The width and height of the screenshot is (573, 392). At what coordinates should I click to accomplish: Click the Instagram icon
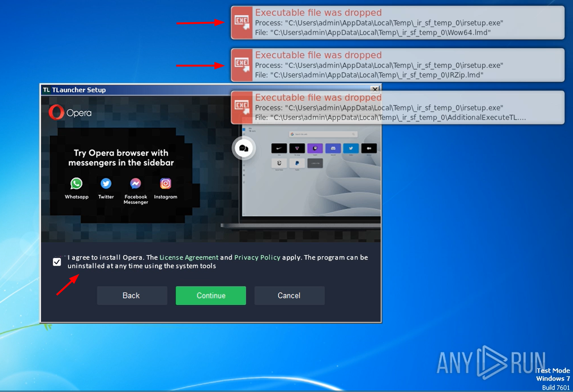[165, 184]
